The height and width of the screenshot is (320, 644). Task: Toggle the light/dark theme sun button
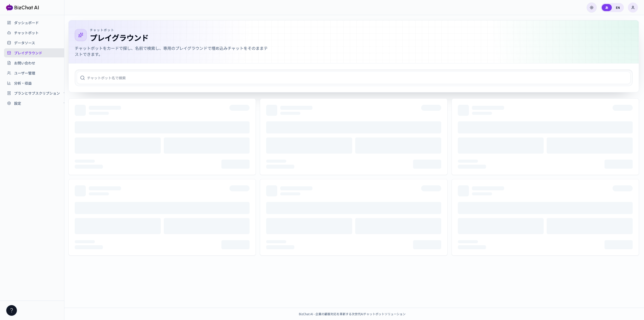(591, 8)
